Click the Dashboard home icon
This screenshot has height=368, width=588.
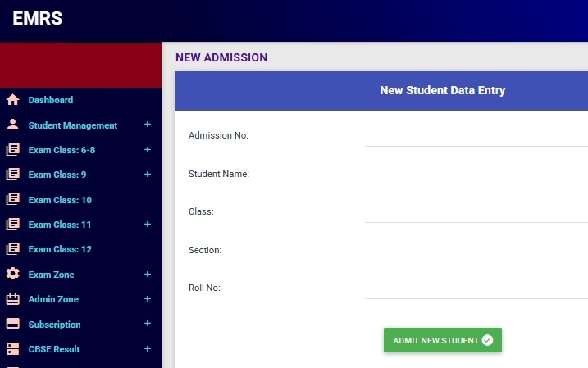click(12, 100)
